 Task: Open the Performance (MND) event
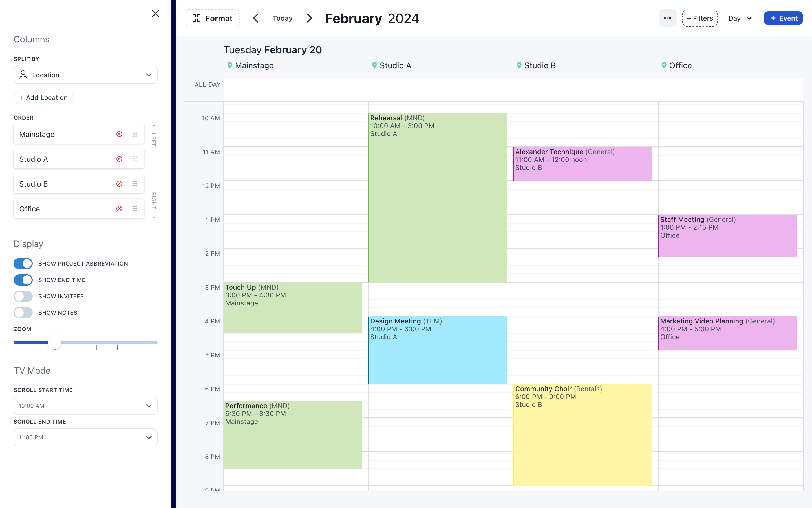pos(293,435)
